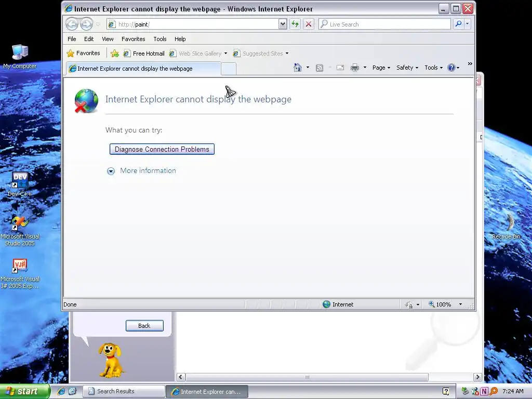Select the 'Internet Explorer cannot display' tab
Image resolution: width=532 pixels, height=399 pixels.
143,69
